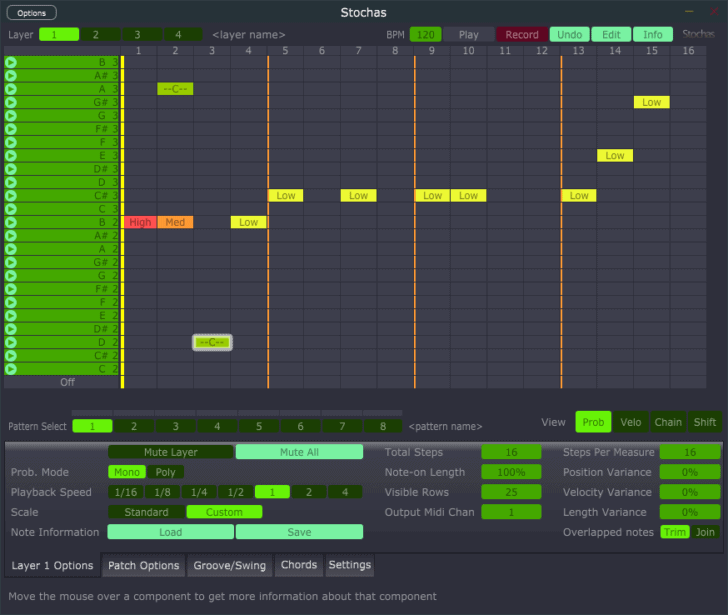
Task: Audition the G 2 row play icon
Action: click(11, 276)
